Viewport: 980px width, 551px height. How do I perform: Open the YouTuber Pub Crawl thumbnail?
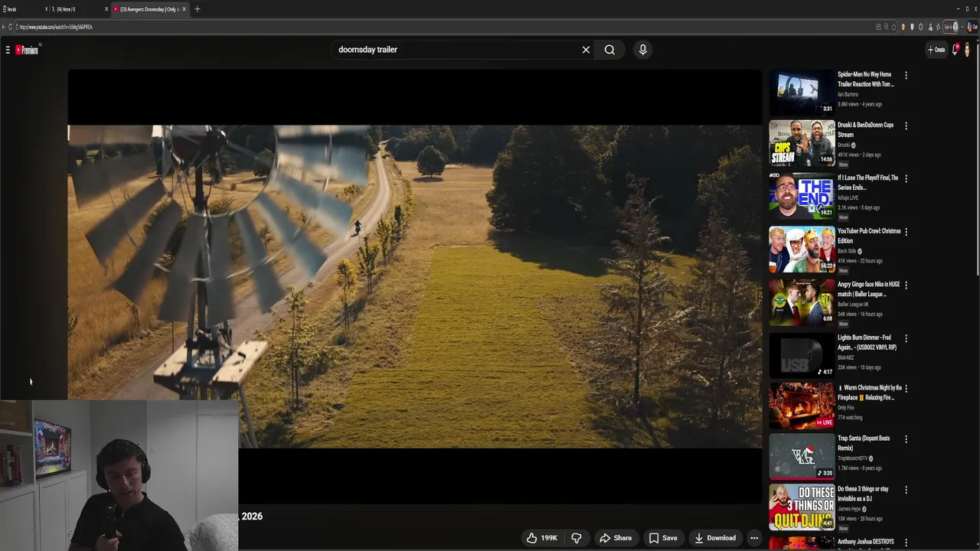(x=802, y=249)
